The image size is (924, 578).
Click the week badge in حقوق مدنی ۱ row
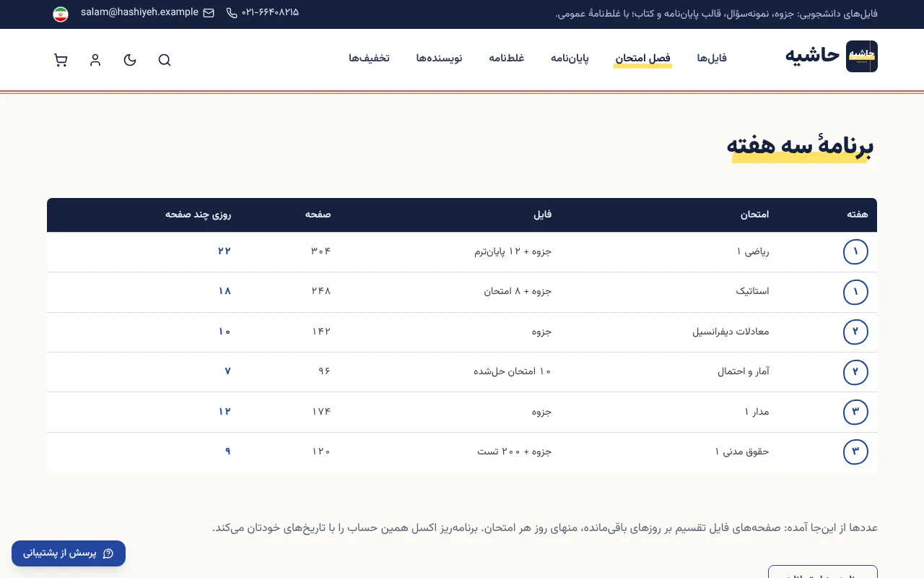pos(855,452)
